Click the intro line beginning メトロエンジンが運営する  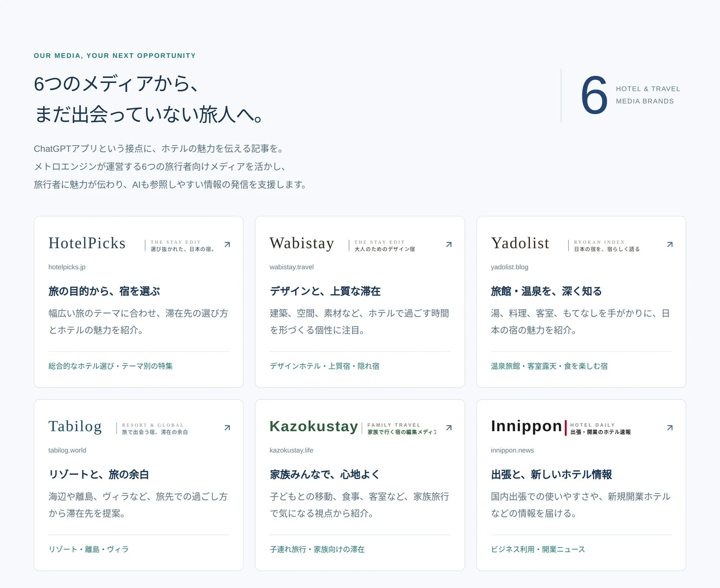click(160, 167)
